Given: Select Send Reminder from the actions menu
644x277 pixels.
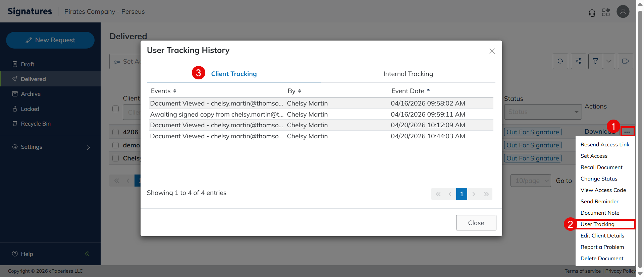Looking at the screenshot, I should [x=599, y=201].
